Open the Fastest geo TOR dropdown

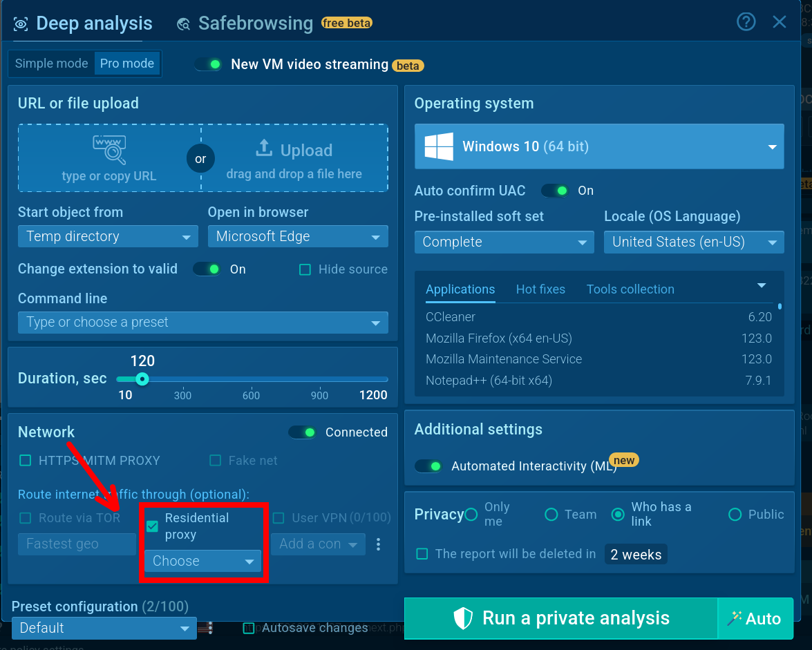(77, 544)
